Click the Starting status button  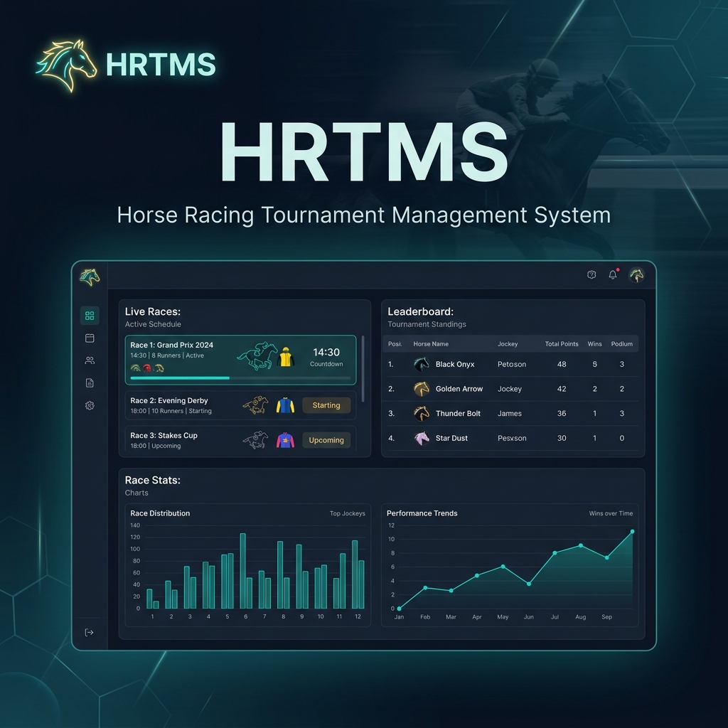(326, 405)
